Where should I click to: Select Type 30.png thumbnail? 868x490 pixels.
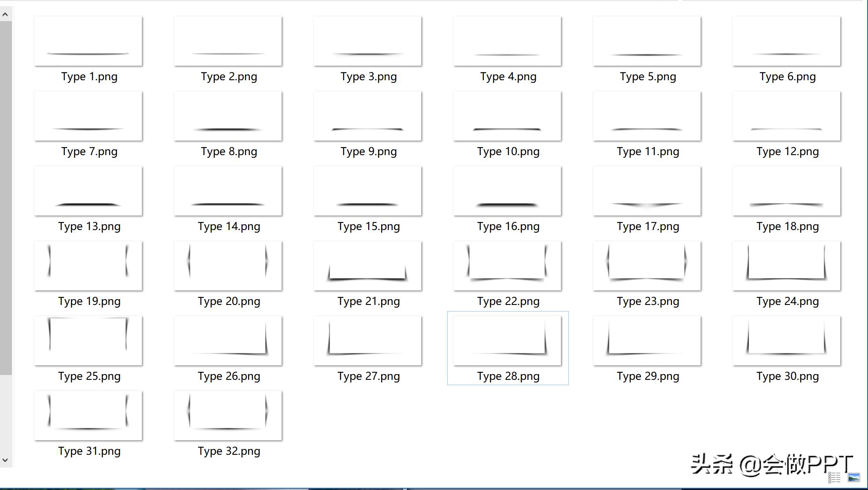(786, 341)
